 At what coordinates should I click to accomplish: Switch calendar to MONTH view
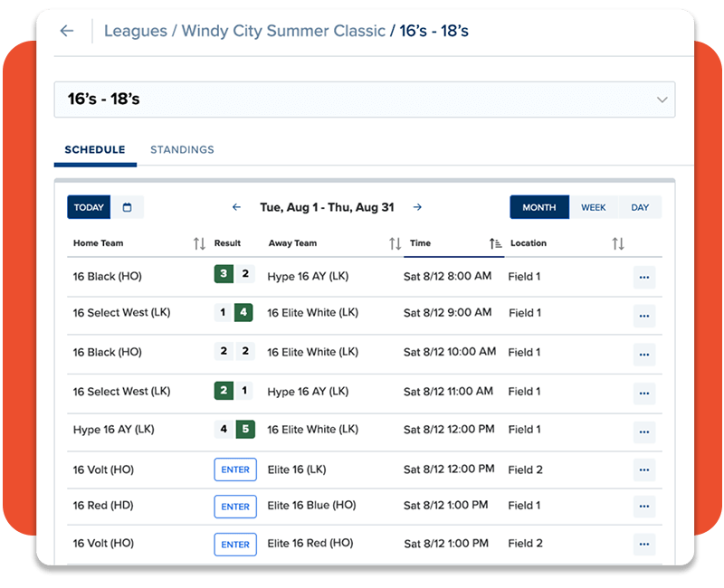538,207
